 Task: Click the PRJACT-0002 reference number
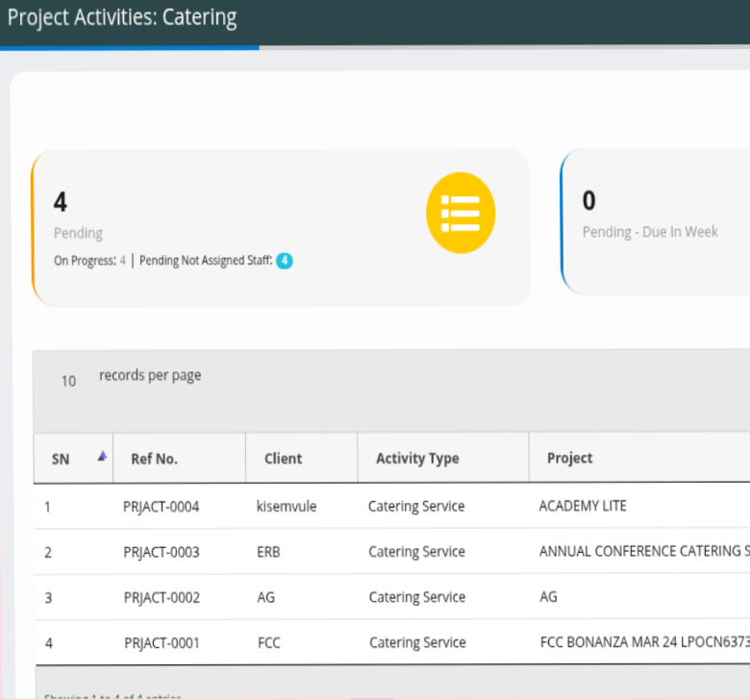(x=161, y=597)
